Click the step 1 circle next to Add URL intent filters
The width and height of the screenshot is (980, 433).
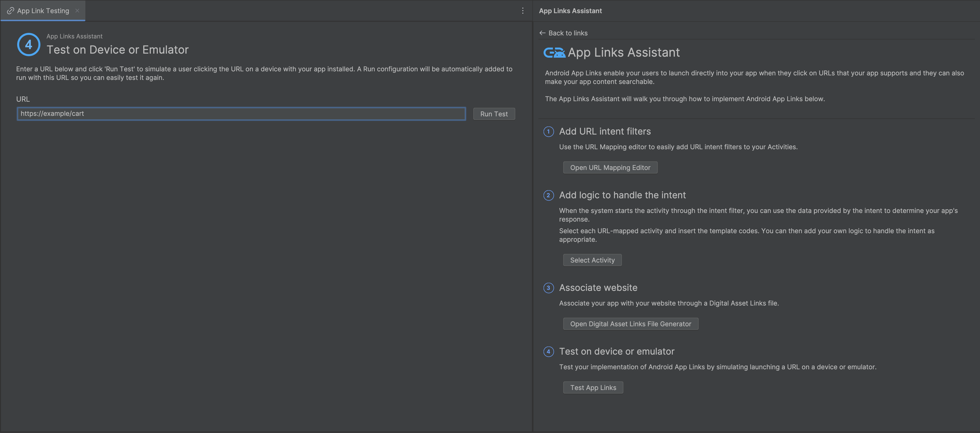click(x=548, y=132)
